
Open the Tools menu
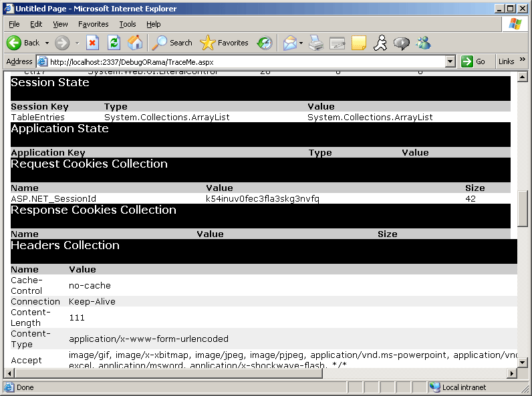coord(127,24)
